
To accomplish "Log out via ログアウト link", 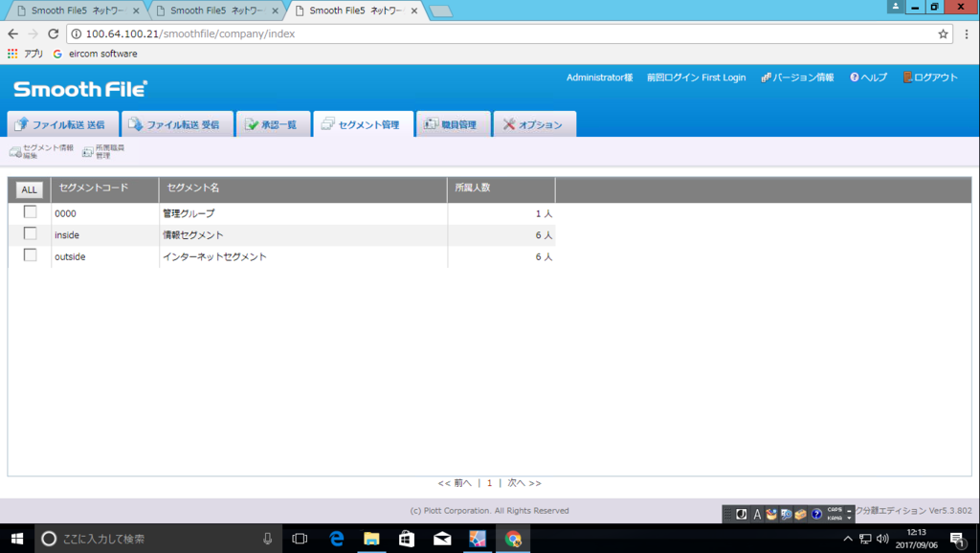I will pyautogui.click(x=930, y=77).
